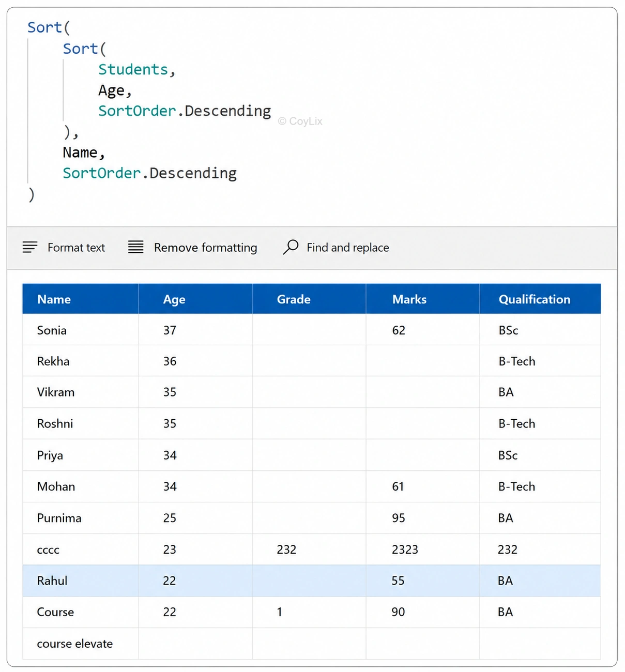Click B-Tech qualification in Roshni's row
Screen dimensions: 625x672
(517, 424)
